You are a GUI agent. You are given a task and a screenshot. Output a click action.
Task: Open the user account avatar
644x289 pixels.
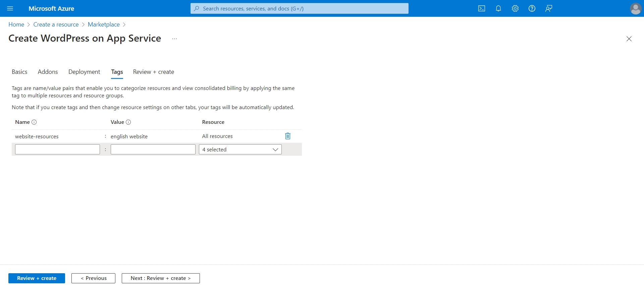click(x=636, y=8)
